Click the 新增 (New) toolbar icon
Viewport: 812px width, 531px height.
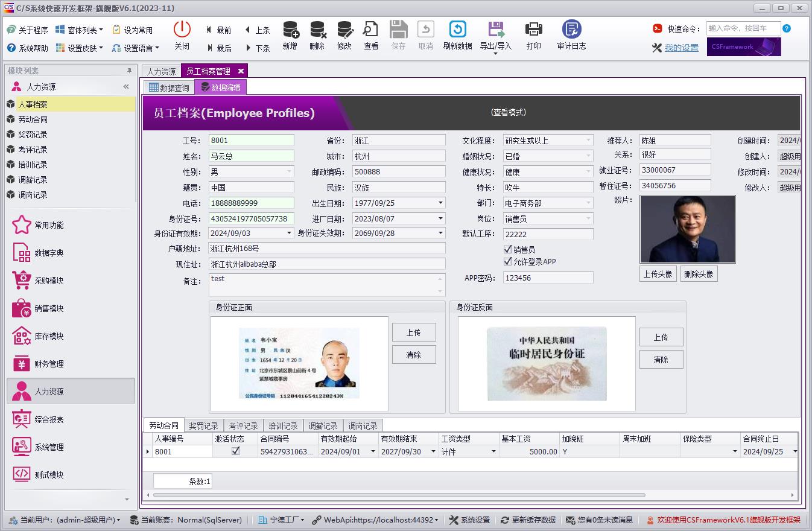pyautogui.click(x=290, y=35)
